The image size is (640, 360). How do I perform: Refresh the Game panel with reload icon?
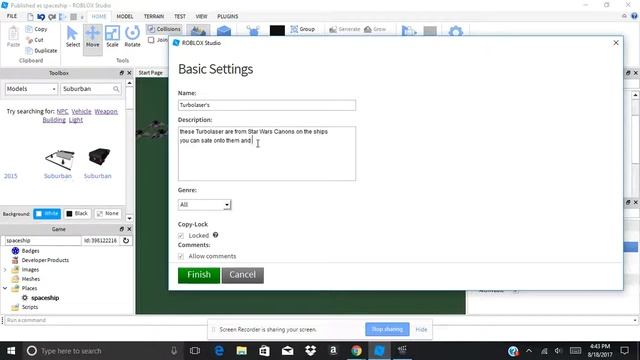(126, 241)
